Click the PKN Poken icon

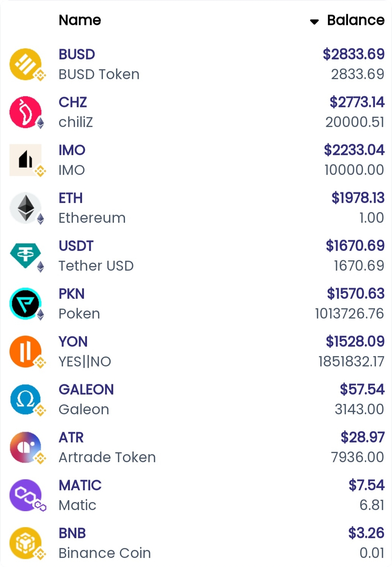tap(25, 304)
